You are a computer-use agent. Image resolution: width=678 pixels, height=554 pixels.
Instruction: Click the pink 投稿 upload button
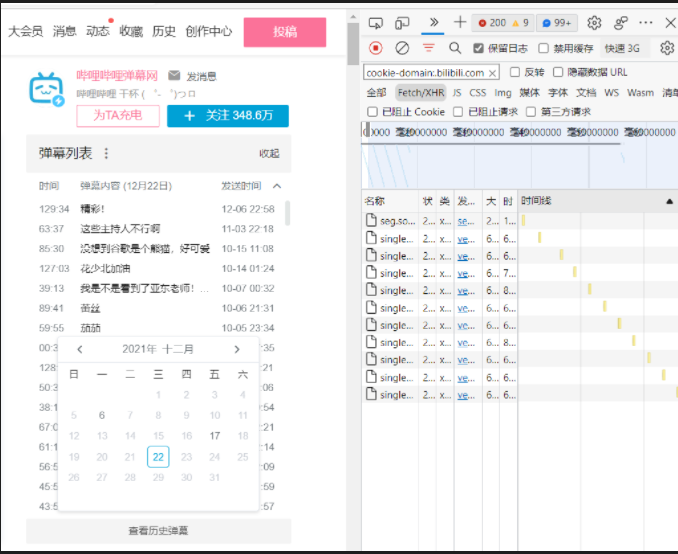(x=285, y=32)
